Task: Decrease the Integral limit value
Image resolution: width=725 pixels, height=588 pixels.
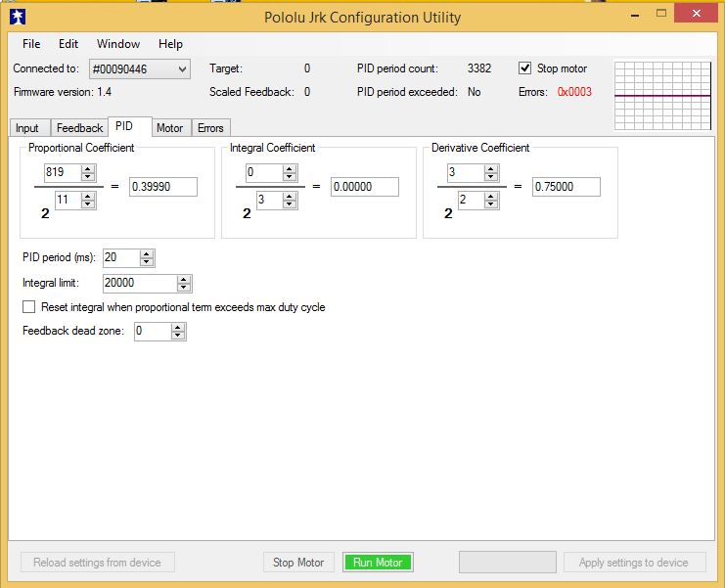Action: click(x=184, y=287)
